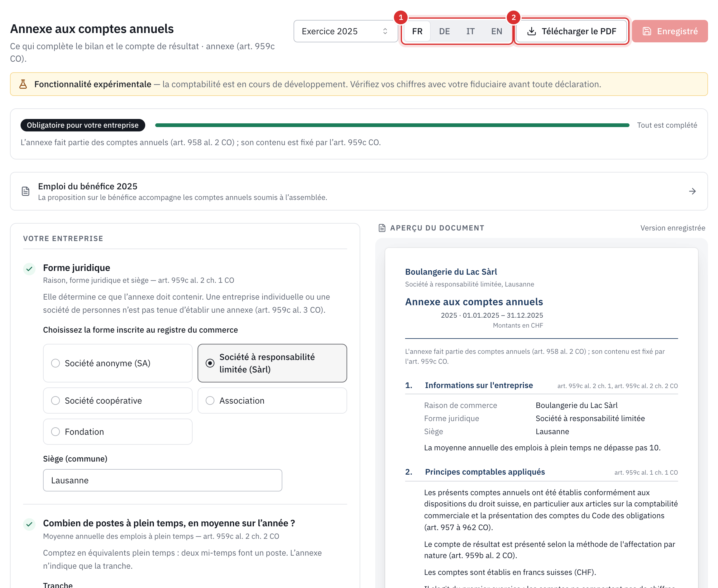This screenshot has width=718, height=588.
Task: Click Raison de commerce label in preview
Action: 460,405
